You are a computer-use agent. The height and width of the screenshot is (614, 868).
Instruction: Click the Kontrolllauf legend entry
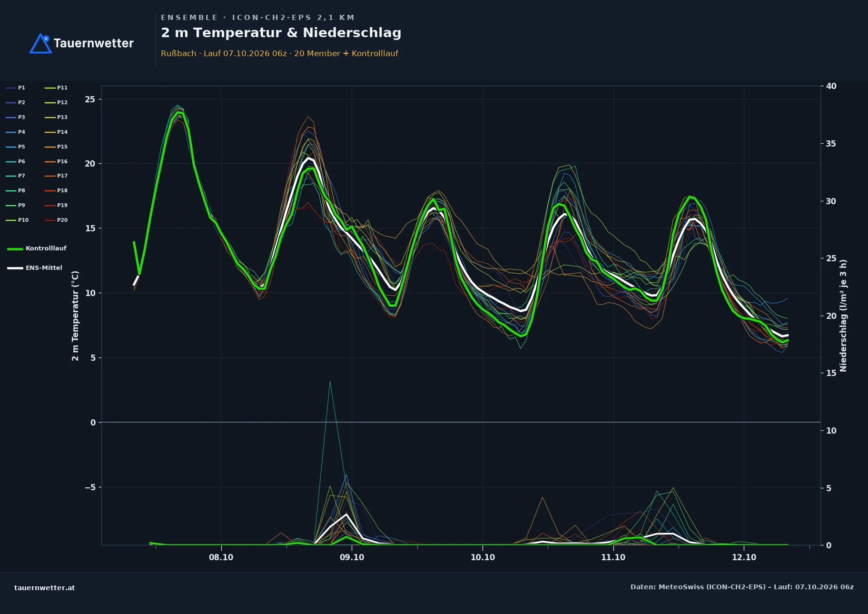tap(37, 248)
